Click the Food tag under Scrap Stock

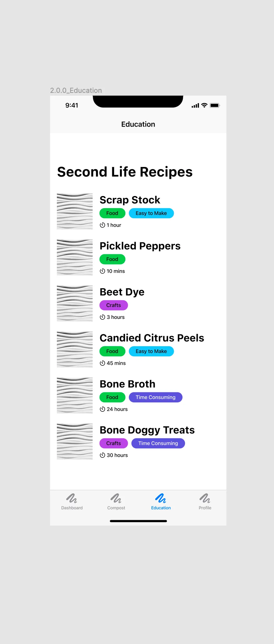[112, 213]
